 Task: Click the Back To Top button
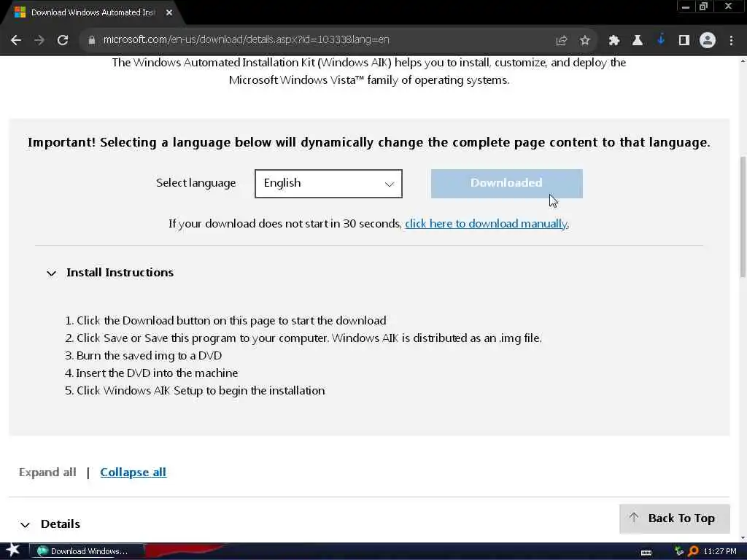(674, 518)
